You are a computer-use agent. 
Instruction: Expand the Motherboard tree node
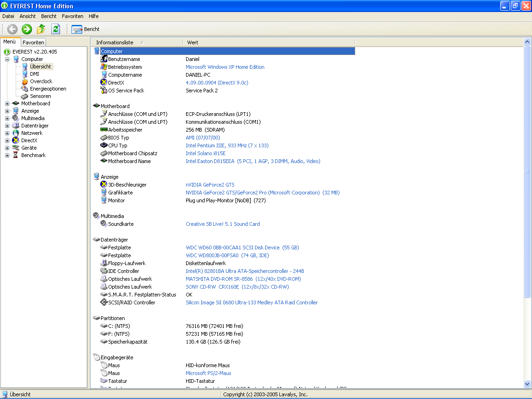coord(7,104)
